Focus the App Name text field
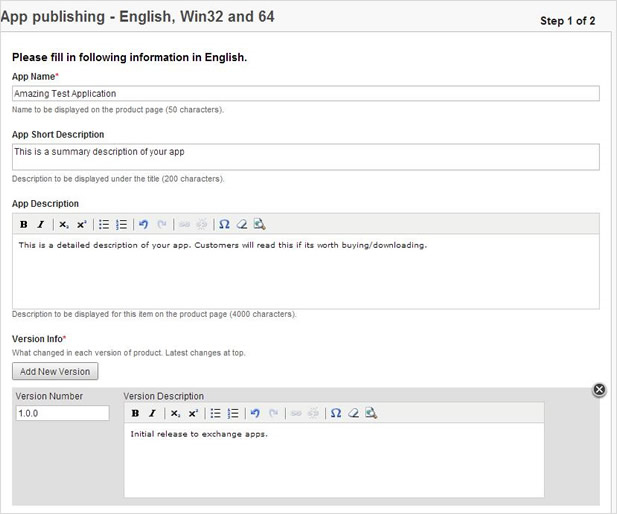This screenshot has width=617, height=514. 305,93
